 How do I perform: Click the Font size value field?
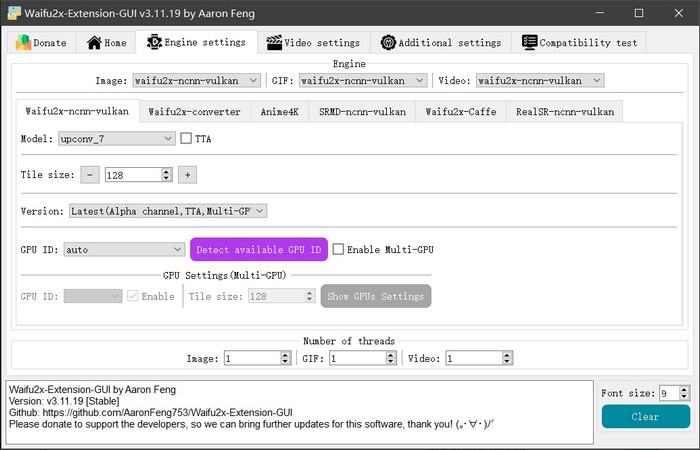tap(670, 393)
